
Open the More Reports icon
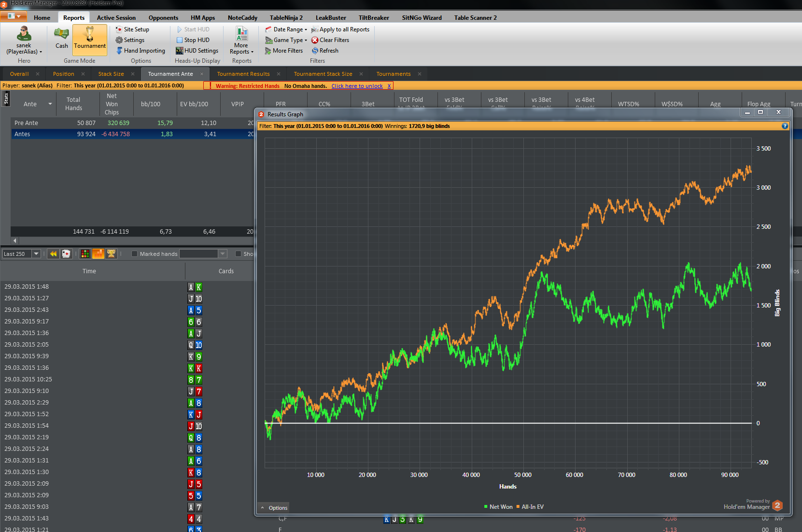point(241,41)
